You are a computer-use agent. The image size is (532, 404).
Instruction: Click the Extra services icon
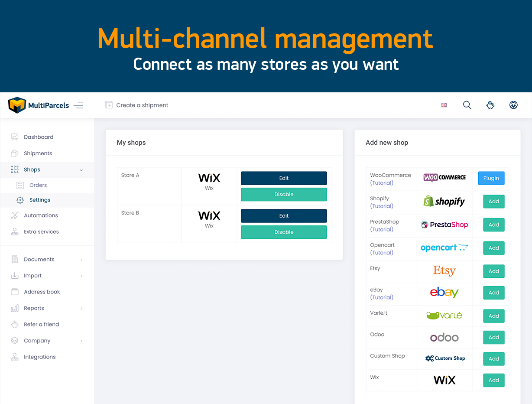click(14, 231)
